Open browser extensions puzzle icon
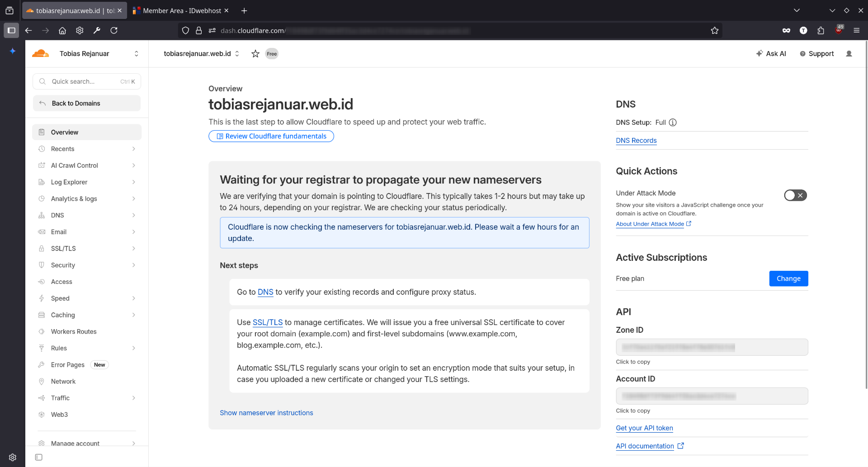The image size is (868, 467). click(x=821, y=30)
